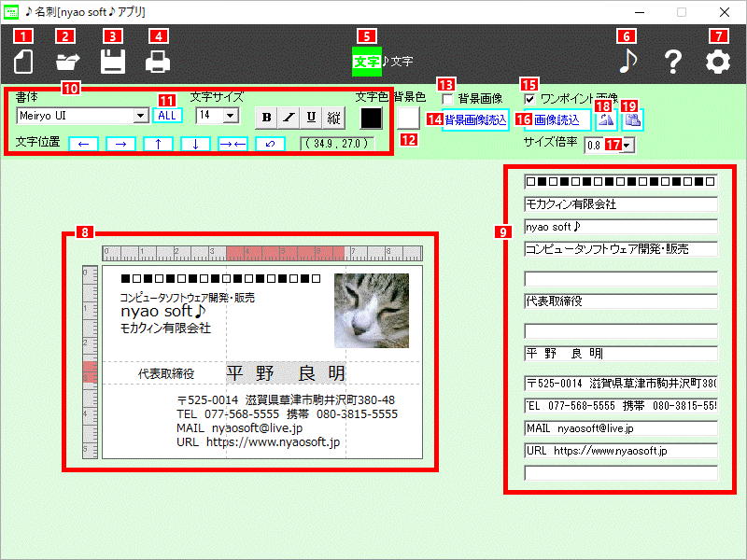Toggle italic text formatting
The width and height of the screenshot is (747, 560).
pyautogui.click(x=289, y=118)
